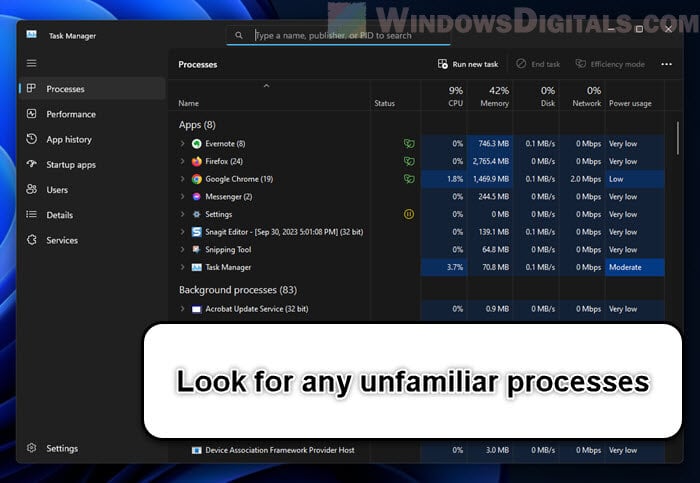Click Google Chrome's 2.0 Mbps network value
Screen dimensions: 700x483
coord(586,179)
